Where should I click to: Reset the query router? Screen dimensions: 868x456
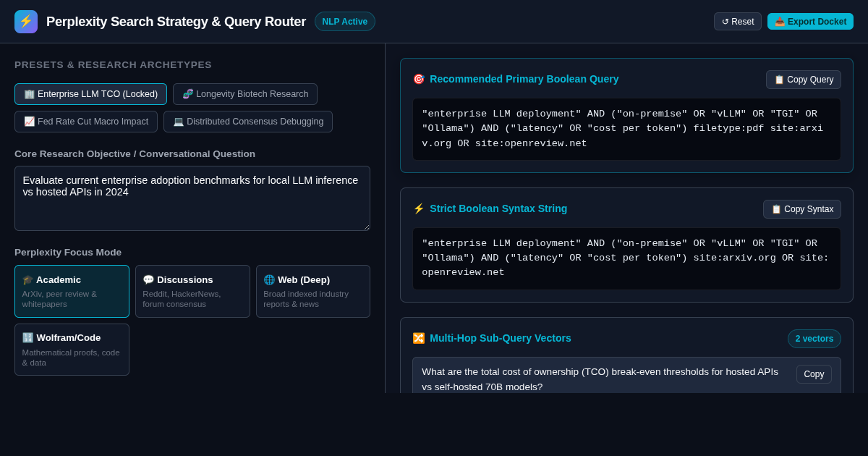pos(738,22)
